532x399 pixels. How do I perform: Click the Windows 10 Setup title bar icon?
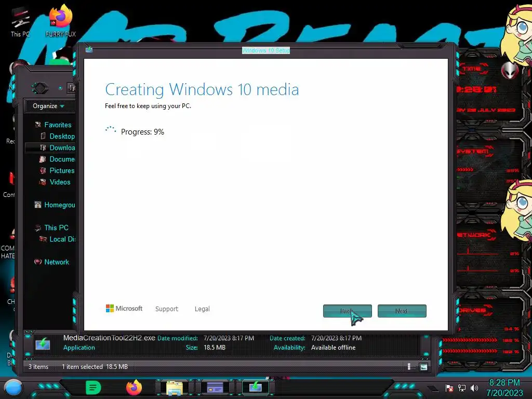(x=89, y=49)
